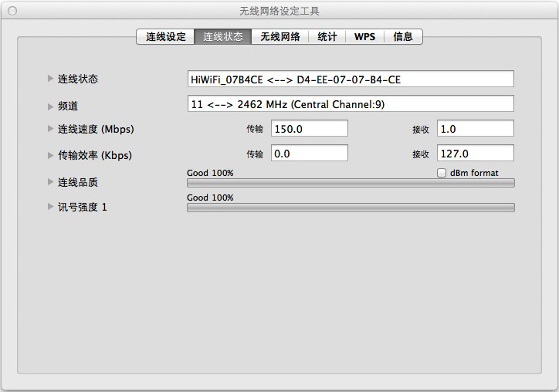Click the 连线速度 接收 field showing 1.0
The width and height of the screenshot is (559, 392).
[x=475, y=128]
